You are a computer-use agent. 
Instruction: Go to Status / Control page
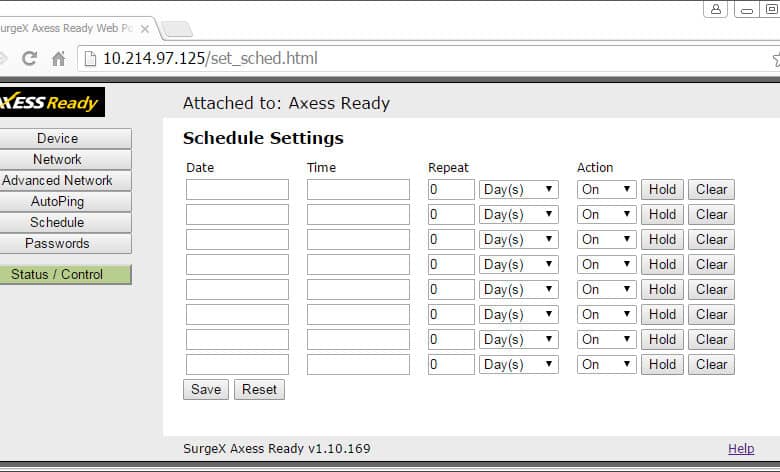coord(65,275)
